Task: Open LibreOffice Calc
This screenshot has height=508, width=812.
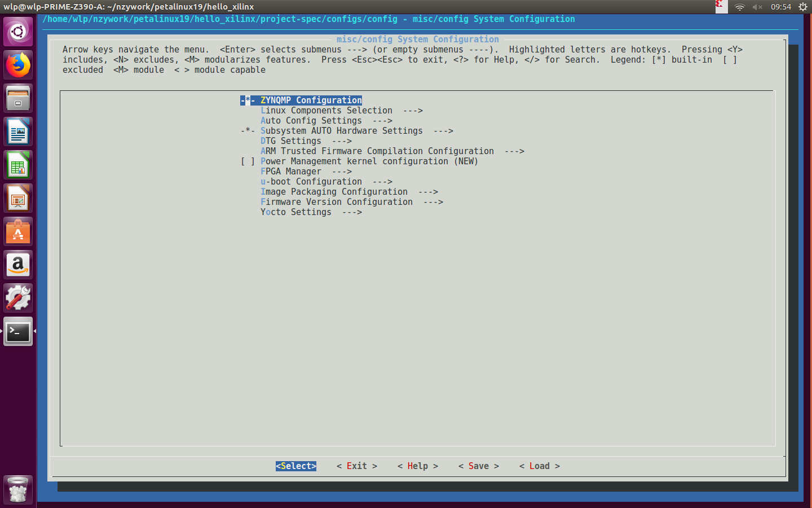Action: pos(18,164)
